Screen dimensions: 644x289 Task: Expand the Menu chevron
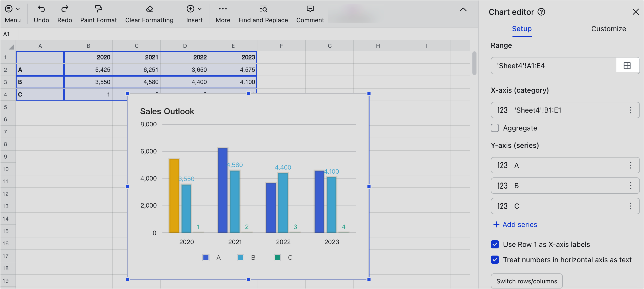click(18, 8)
